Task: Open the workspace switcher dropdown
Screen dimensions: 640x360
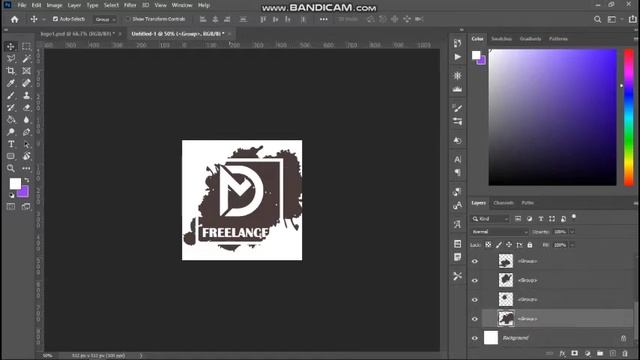Action: point(614,19)
